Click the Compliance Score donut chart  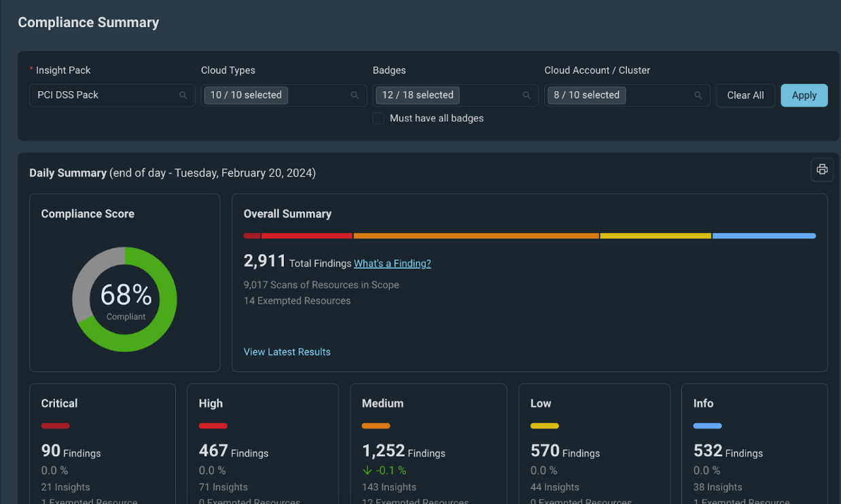point(125,300)
